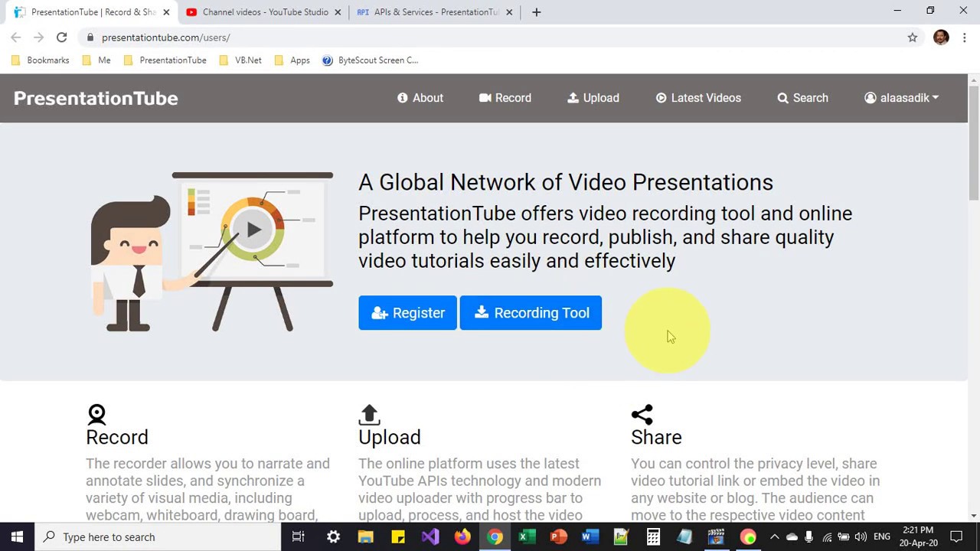Open Word from the taskbar
This screenshot has height=551, width=980.
[x=590, y=537]
